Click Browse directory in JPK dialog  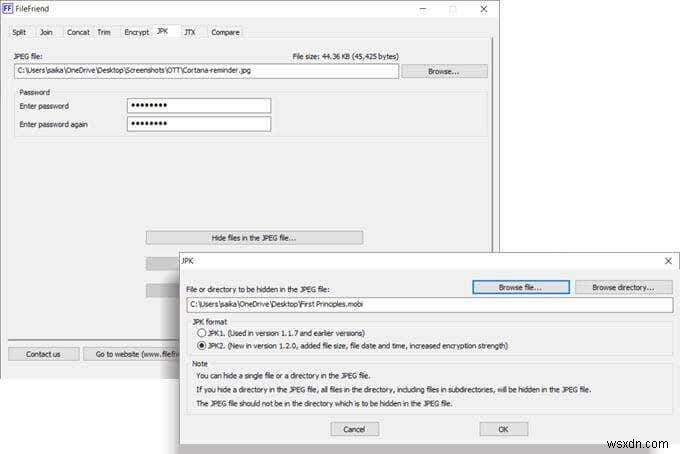tap(624, 287)
